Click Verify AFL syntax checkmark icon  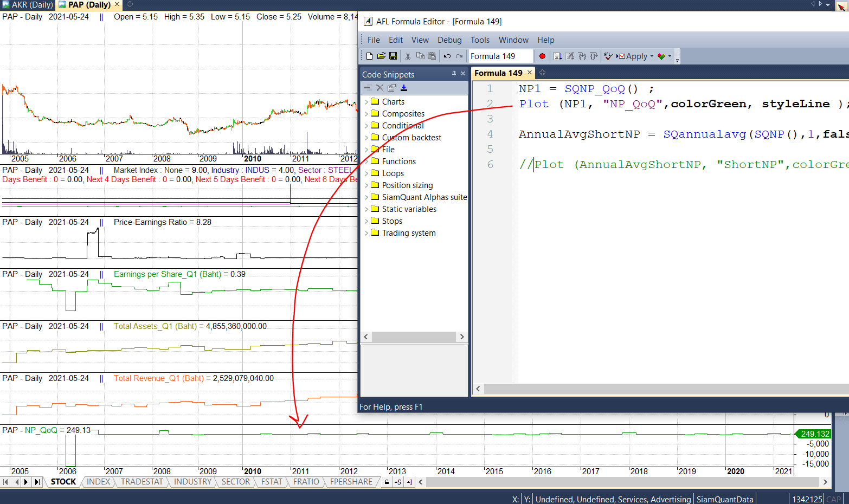(608, 56)
